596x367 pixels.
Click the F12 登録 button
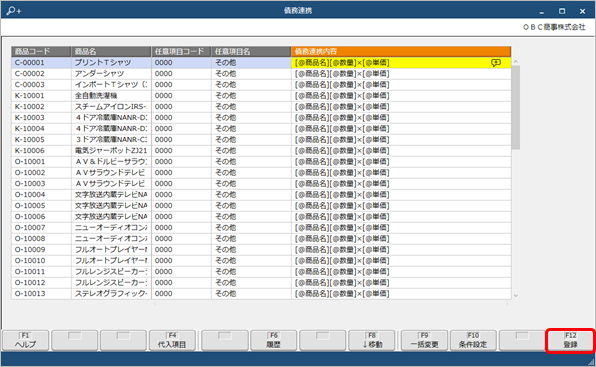[571, 340]
